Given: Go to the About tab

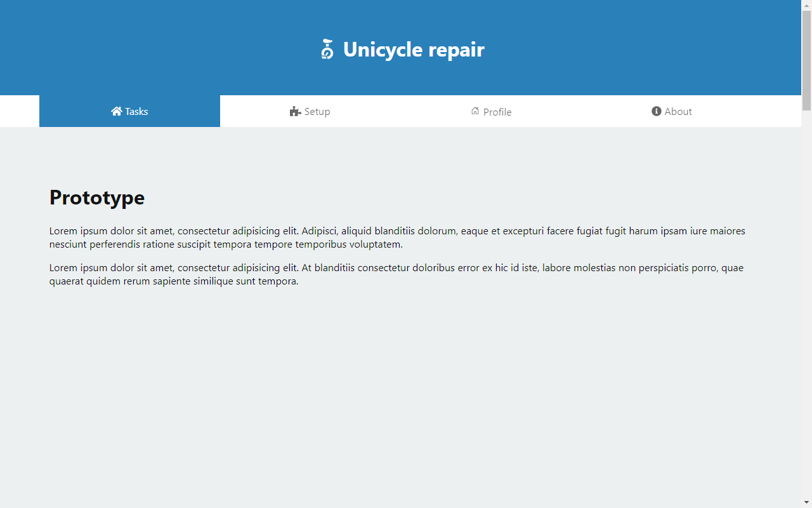Looking at the screenshot, I should click(672, 111).
